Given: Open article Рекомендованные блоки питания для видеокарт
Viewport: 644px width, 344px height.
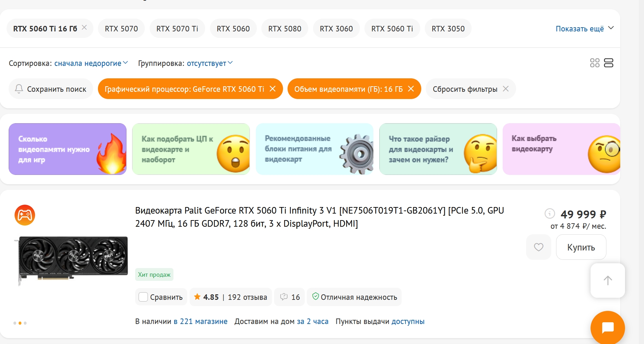Looking at the screenshot, I should pos(315,149).
